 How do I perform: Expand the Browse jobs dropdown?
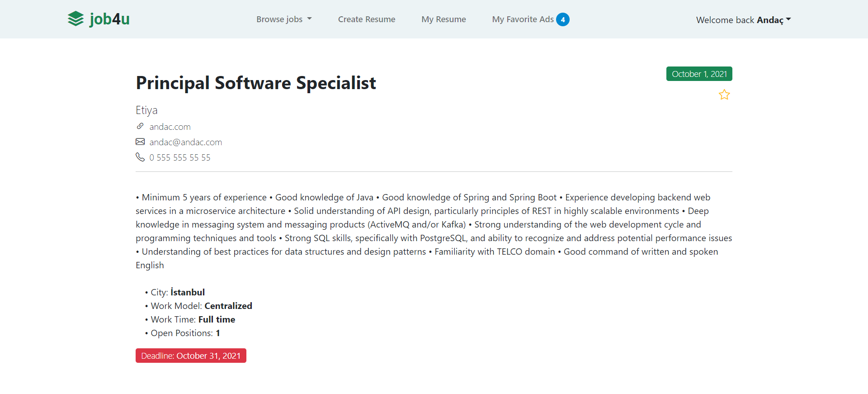284,19
